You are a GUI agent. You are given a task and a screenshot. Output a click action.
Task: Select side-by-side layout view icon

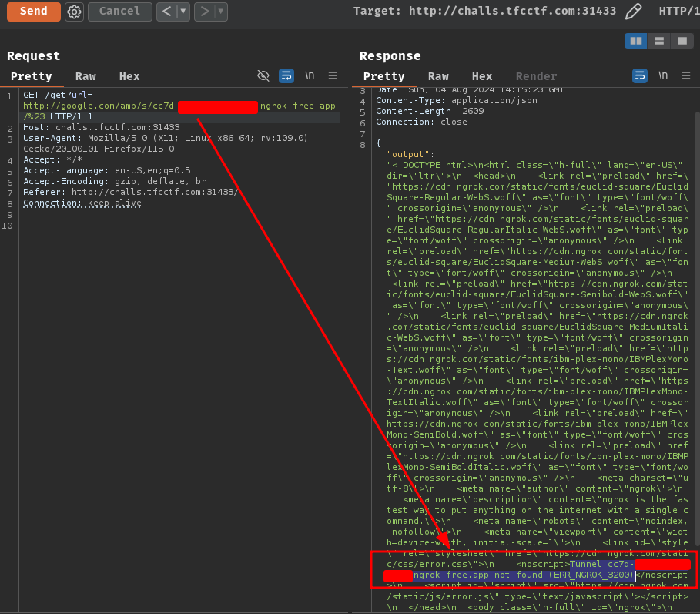pyautogui.click(x=636, y=41)
